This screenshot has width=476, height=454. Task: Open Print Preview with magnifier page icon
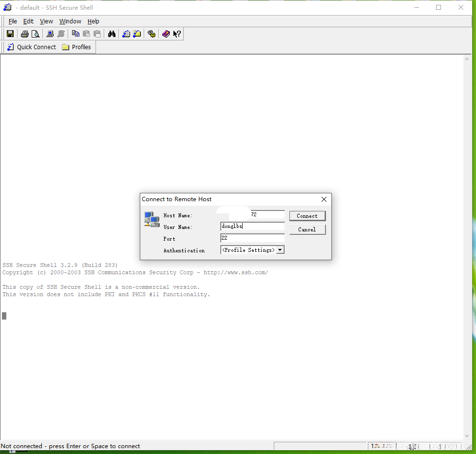click(36, 34)
